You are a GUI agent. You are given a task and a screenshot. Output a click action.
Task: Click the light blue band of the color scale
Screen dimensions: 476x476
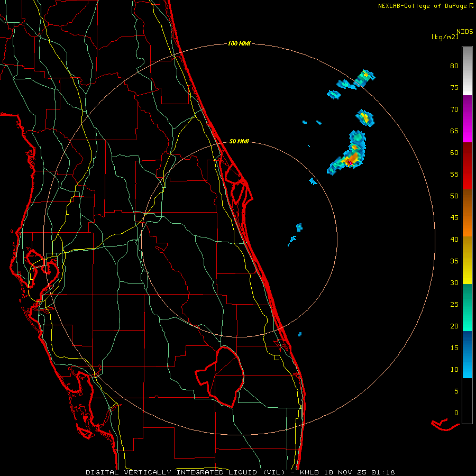[467, 354]
